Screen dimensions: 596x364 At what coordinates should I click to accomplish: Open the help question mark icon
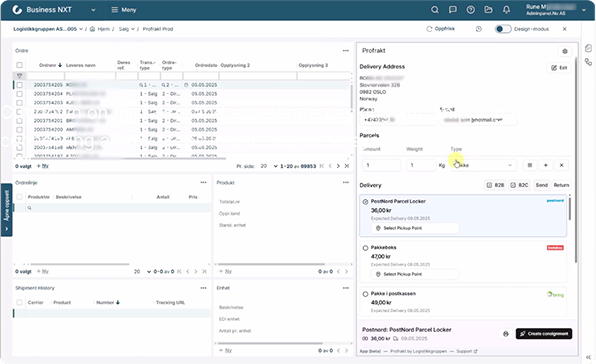point(471,10)
